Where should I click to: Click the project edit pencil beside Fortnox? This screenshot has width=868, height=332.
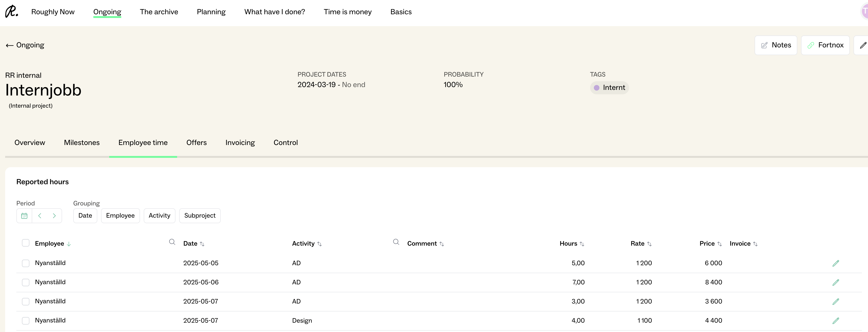863,45
